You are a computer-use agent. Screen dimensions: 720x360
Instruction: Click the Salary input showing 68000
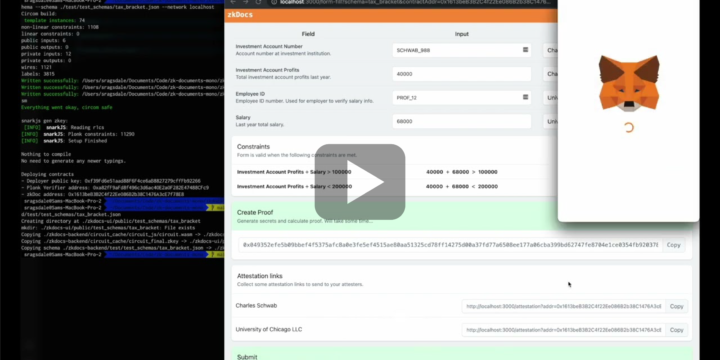[x=461, y=122]
